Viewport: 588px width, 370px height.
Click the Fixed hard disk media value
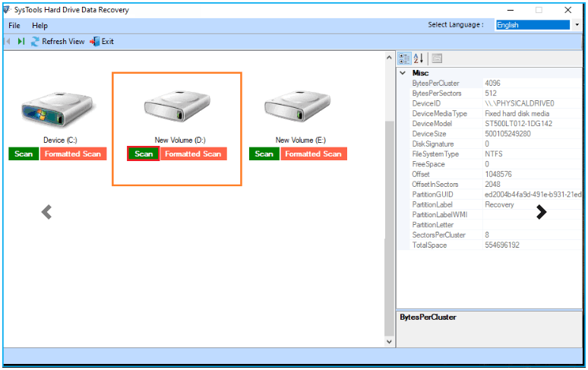(x=517, y=114)
